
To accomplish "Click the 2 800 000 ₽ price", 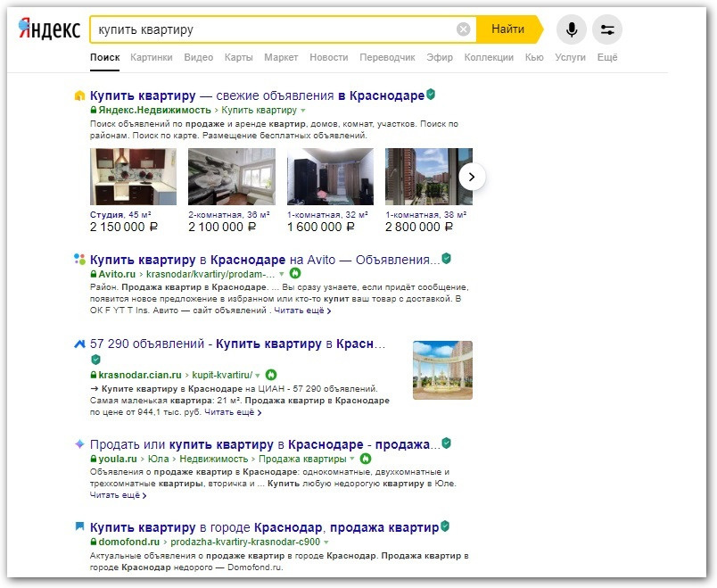I will coord(419,227).
